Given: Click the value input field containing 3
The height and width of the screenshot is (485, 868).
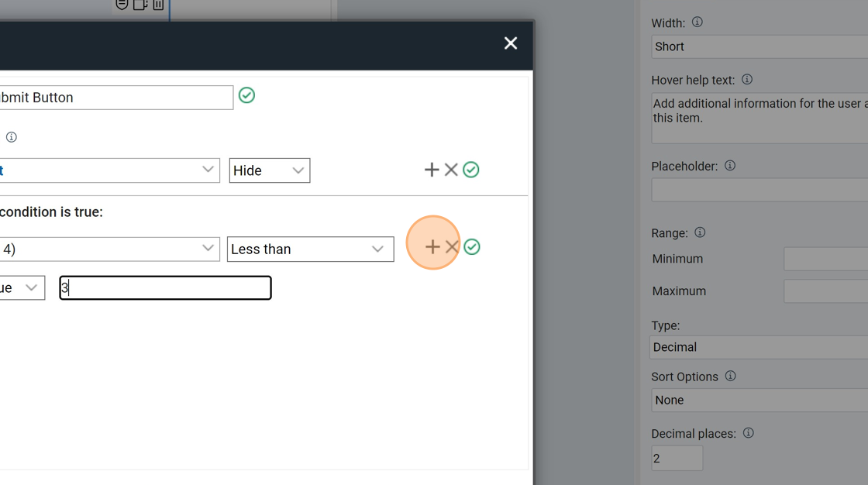Looking at the screenshot, I should [165, 288].
